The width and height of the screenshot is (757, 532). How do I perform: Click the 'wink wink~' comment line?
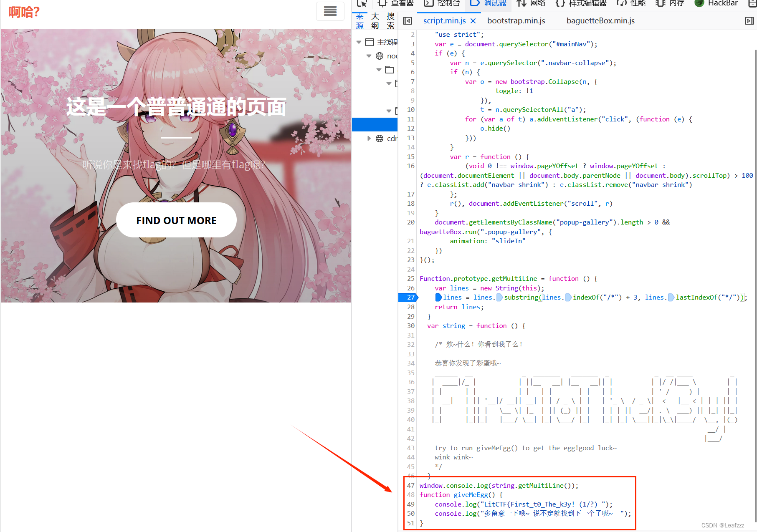454,457
